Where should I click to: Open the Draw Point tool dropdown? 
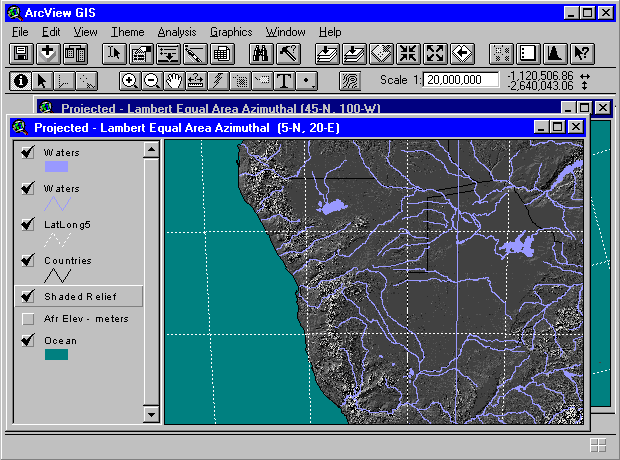coord(307,81)
